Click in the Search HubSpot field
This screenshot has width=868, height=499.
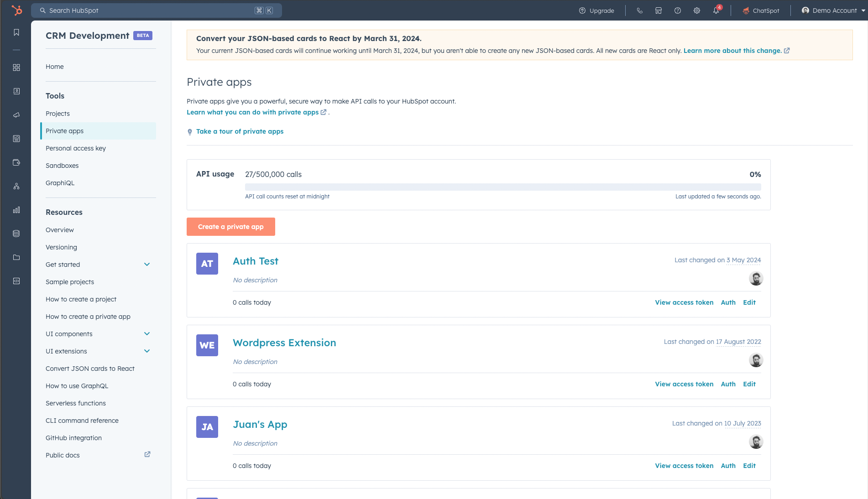(157, 10)
